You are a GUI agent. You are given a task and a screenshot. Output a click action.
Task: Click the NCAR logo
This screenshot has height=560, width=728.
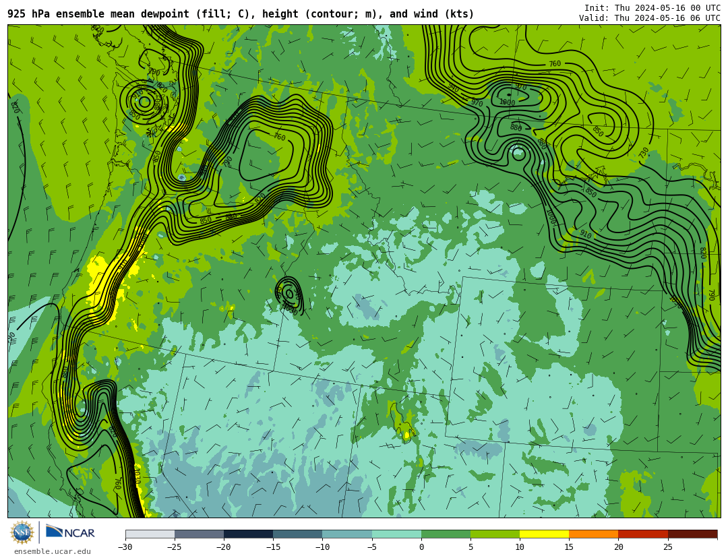pos(70,532)
